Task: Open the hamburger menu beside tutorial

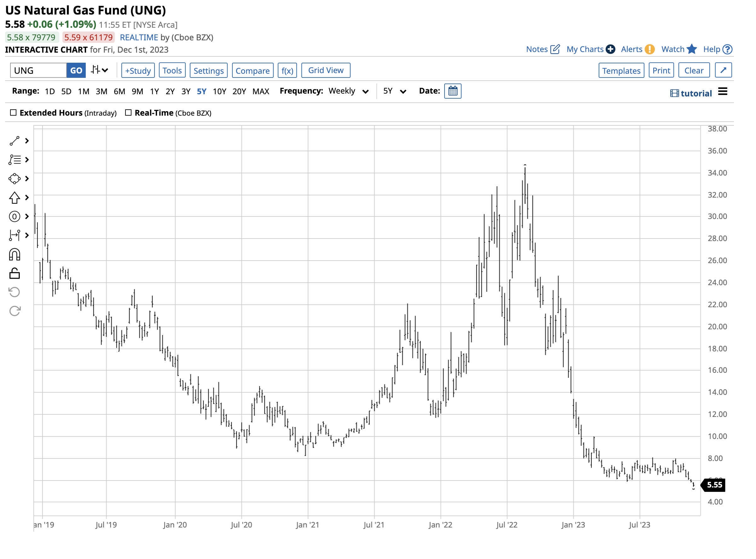Action: [723, 92]
